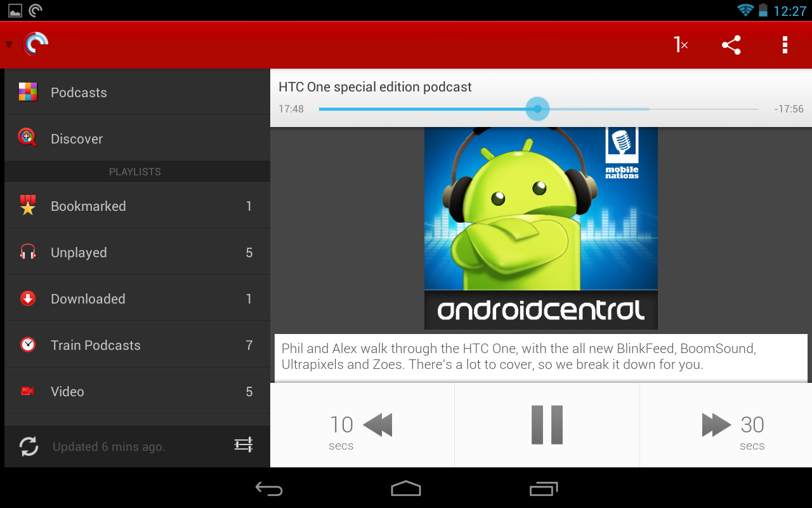Tap the Wi-Fi status icon
Image resolution: width=812 pixels, height=508 pixels.
coord(745,10)
